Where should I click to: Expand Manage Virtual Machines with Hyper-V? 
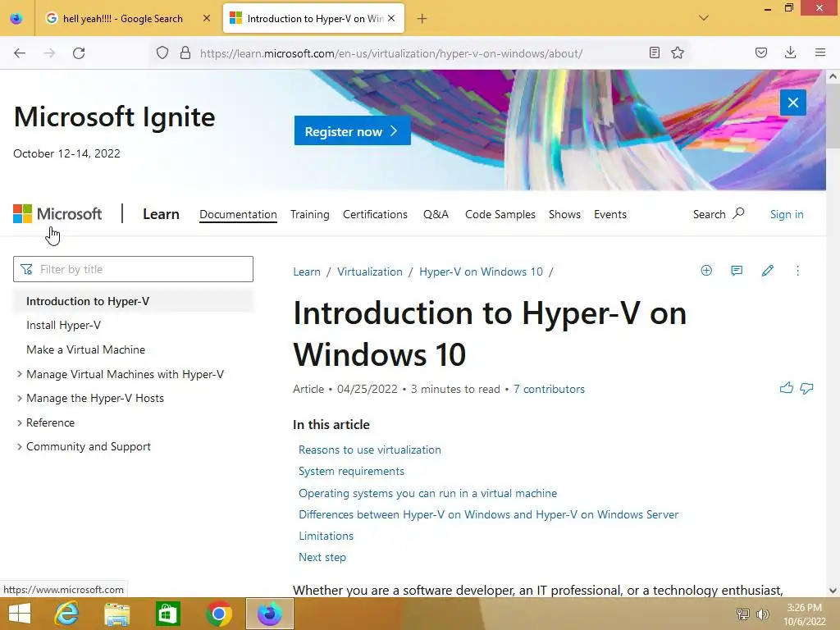pos(20,374)
